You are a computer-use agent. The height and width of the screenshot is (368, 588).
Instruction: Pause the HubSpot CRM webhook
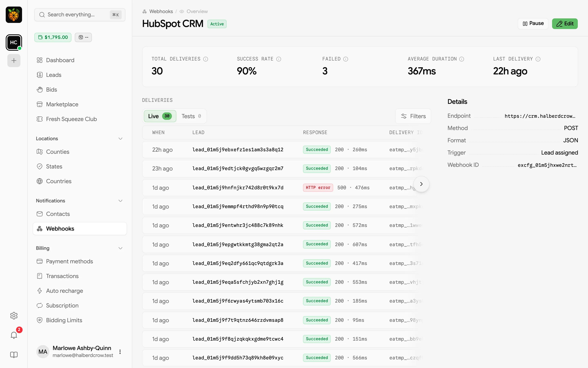pyautogui.click(x=533, y=24)
